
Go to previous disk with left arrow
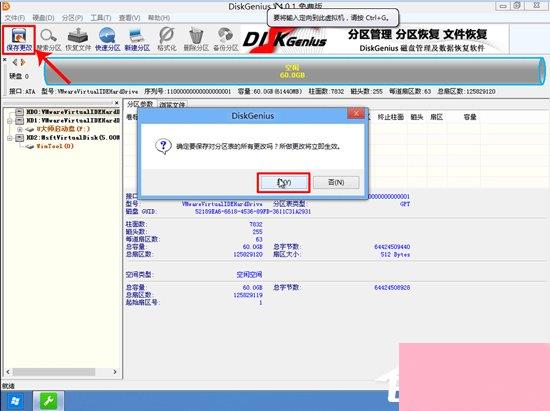(x=15, y=62)
